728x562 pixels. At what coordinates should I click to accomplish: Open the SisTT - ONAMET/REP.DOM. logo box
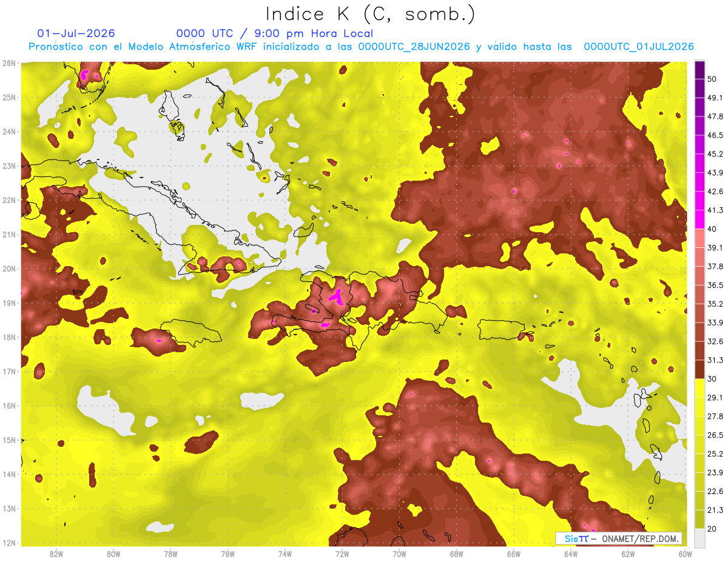tap(618, 538)
